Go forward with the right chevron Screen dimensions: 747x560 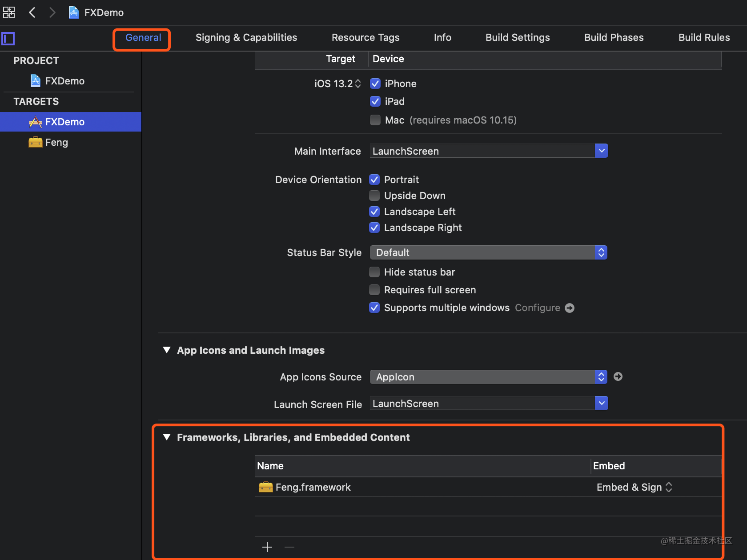pos(52,12)
